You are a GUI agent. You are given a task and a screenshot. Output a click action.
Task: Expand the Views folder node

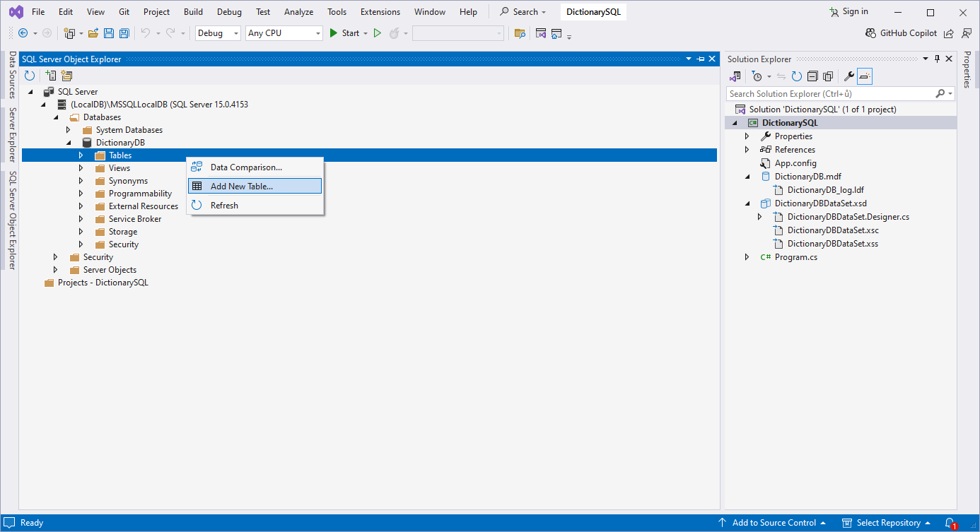coord(81,168)
